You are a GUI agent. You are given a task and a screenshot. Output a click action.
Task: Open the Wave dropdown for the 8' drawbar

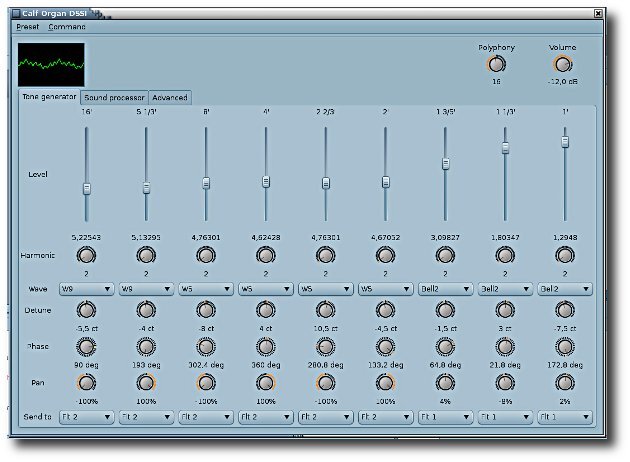tap(206, 289)
